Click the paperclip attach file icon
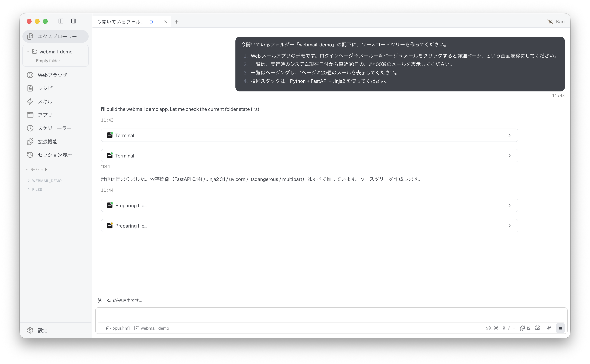Viewport: 590px width, 364px height. pyautogui.click(x=549, y=328)
